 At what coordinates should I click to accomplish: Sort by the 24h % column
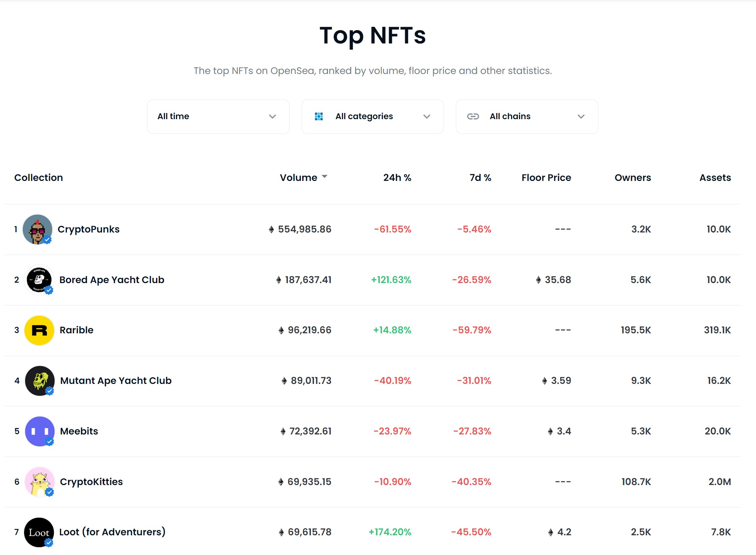pos(397,178)
